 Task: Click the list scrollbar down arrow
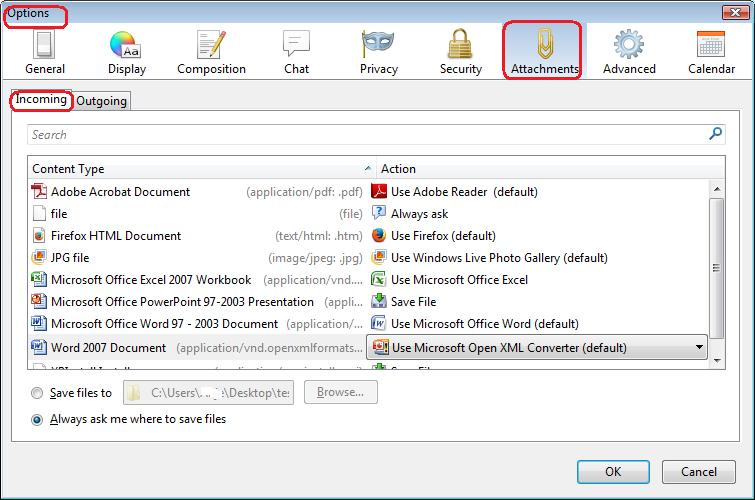[x=717, y=360]
